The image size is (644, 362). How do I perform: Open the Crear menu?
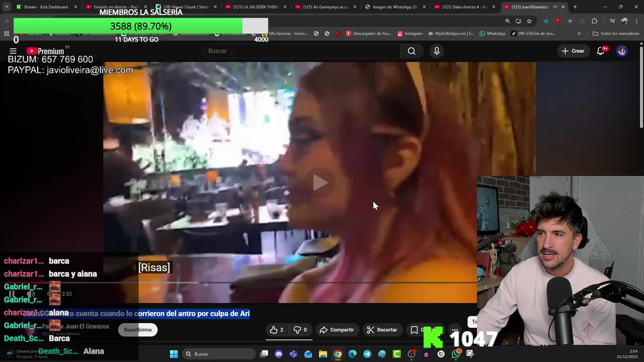[573, 51]
